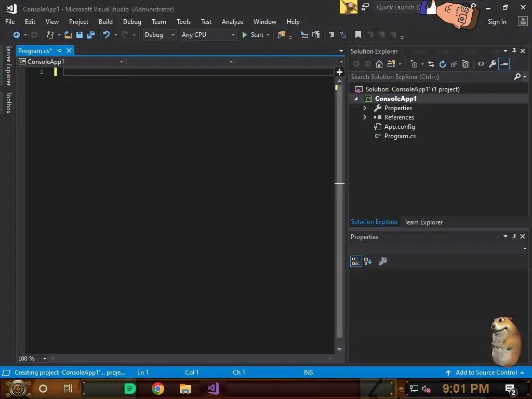
Task: Select Alphabetical sort in Properties panel
Action: coord(368,261)
